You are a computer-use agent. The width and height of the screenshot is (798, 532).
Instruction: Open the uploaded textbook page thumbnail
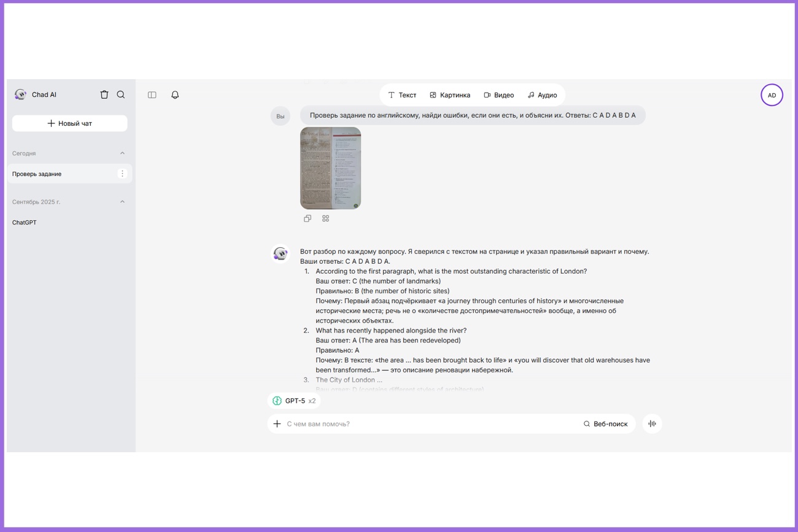click(x=330, y=168)
